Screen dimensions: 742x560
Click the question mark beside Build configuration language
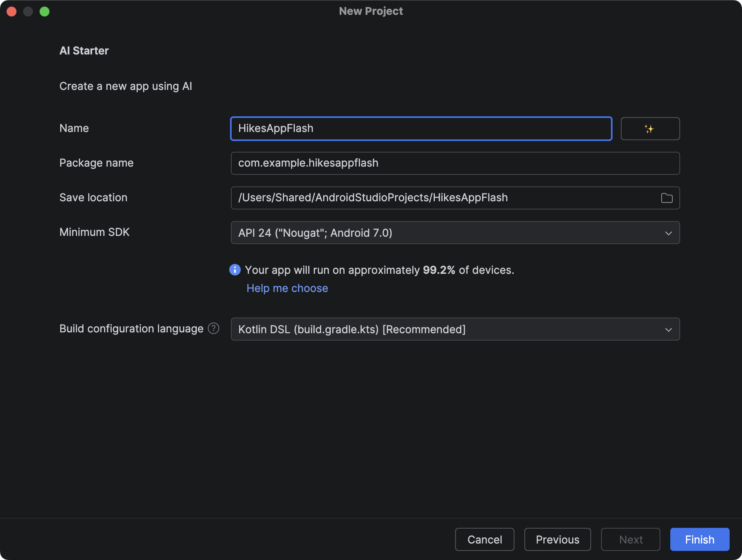tap(214, 329)
